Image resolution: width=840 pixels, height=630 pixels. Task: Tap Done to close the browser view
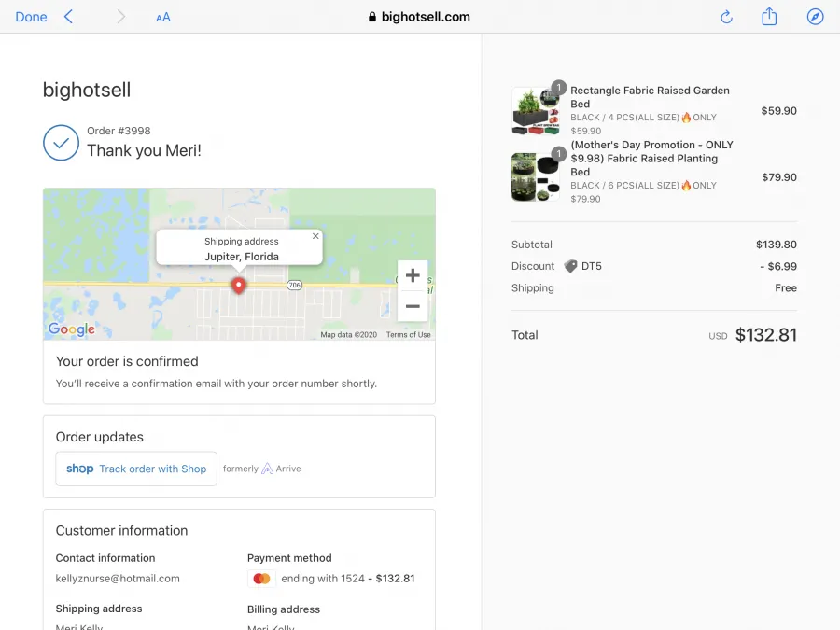pyautogui.click(x=31, y=17)
